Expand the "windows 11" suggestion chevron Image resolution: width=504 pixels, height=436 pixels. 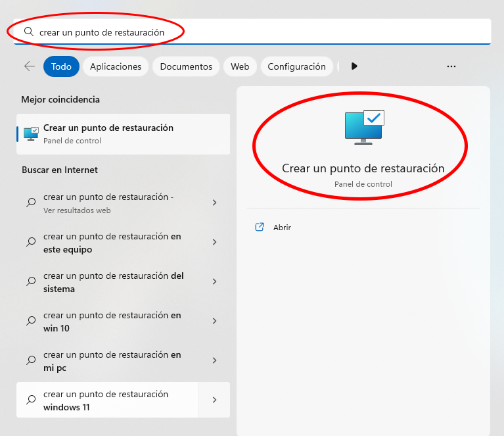[214, 400]
